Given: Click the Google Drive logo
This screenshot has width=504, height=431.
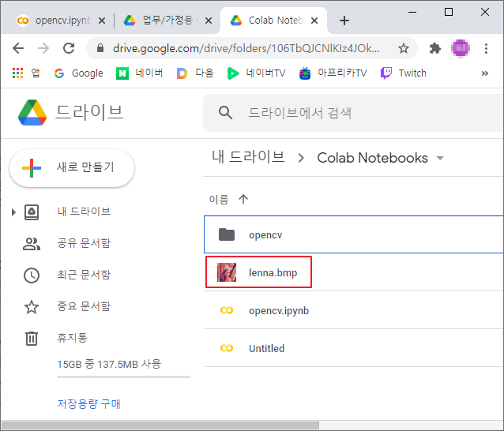Looking at the screenshot, I should (x=32, y=113).
